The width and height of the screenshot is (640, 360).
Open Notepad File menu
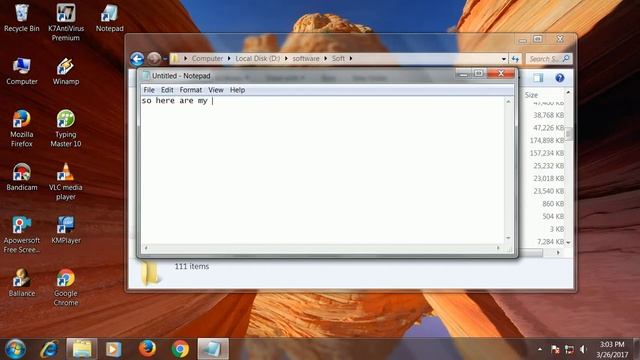tap(149, 90)
